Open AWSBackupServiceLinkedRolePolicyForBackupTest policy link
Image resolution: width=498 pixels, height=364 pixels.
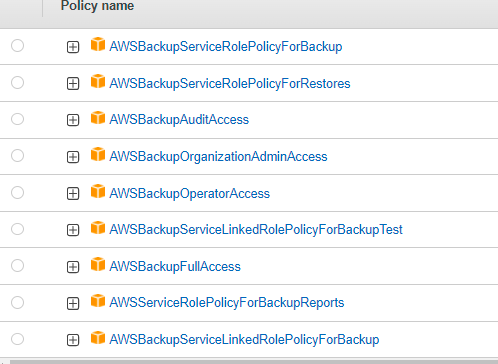coord(256,230)
